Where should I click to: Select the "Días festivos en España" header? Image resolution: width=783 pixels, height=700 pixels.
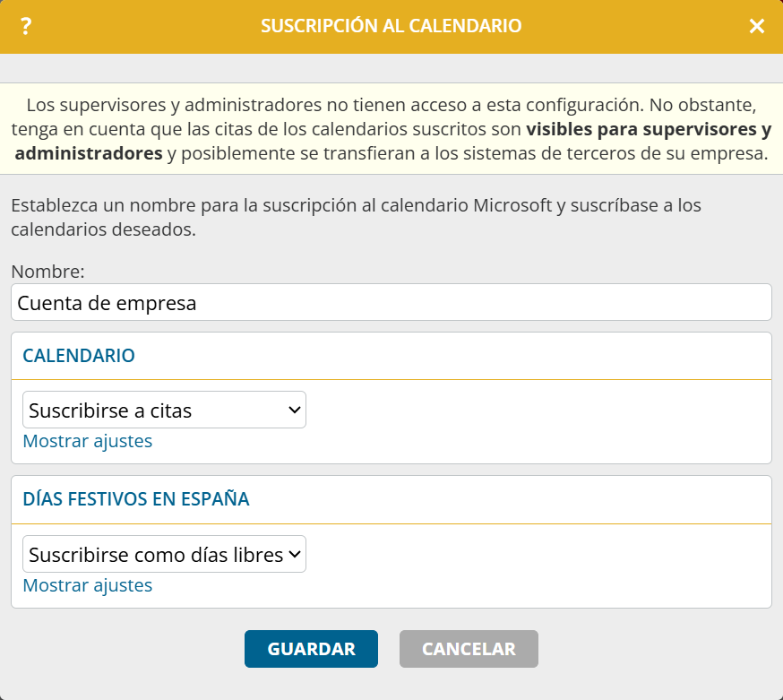(x=136, y=499)
